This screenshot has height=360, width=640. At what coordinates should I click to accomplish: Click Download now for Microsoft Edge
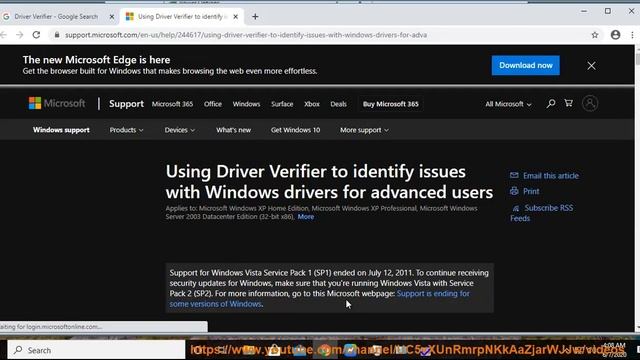(x=526, y=65)
